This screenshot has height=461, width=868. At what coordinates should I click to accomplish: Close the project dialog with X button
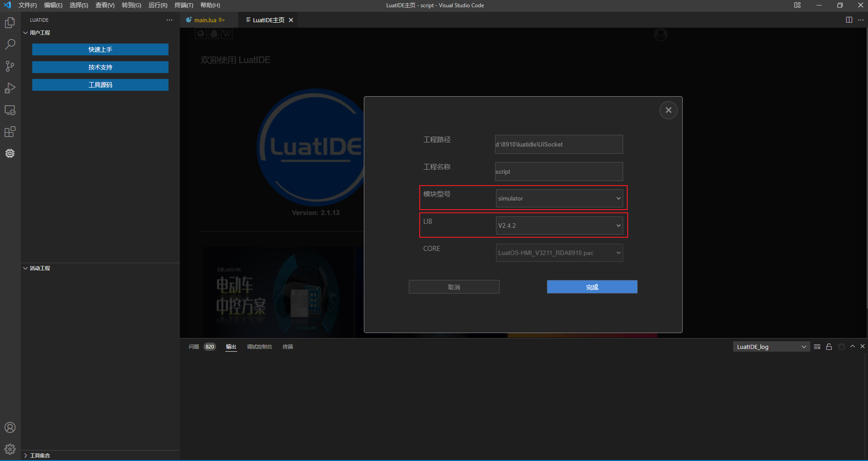tap(669, 110)
